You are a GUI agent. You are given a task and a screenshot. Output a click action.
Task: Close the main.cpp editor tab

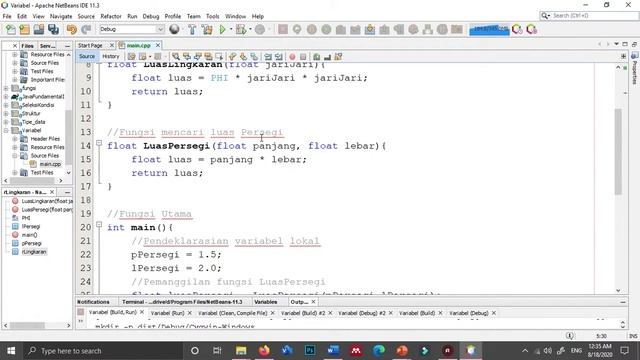pyautogui.click(x=158, y=45)
